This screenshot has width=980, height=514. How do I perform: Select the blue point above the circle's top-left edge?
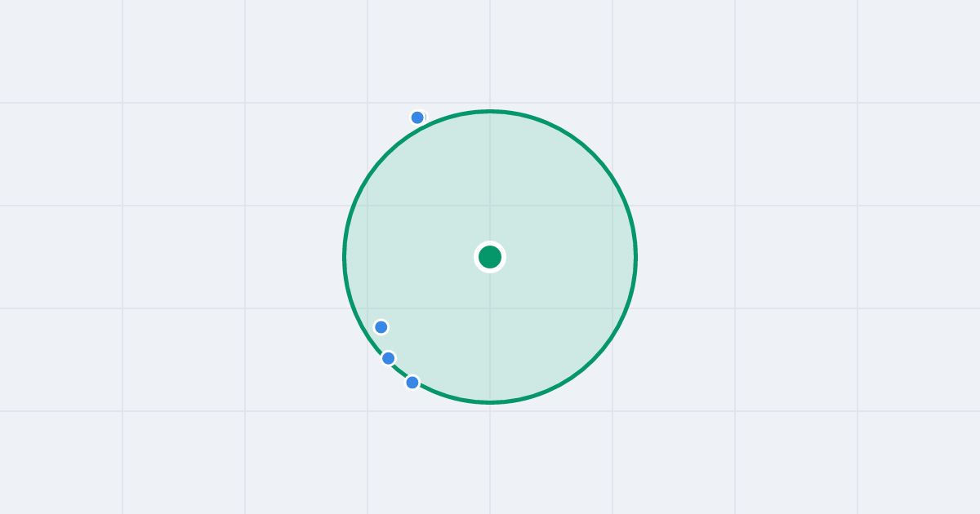click(x=417, y=117)
